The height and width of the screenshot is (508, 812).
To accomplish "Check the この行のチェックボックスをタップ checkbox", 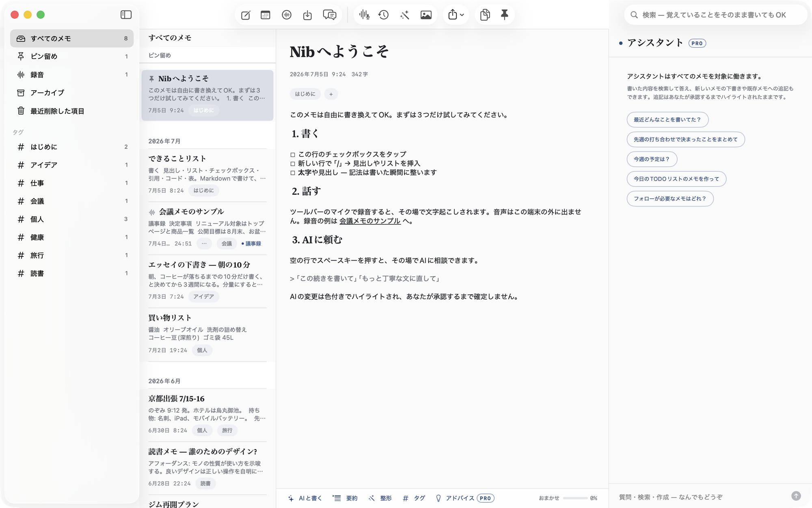I will 293,154.
